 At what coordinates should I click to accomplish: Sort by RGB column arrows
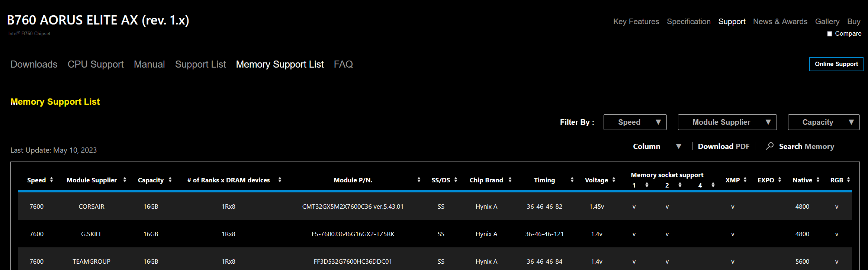(x=848, y=180)
